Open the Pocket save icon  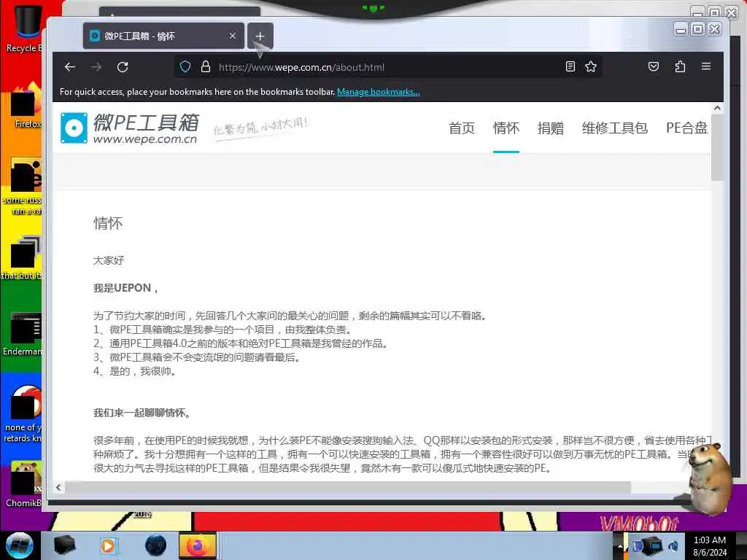[x=654, y=66]
